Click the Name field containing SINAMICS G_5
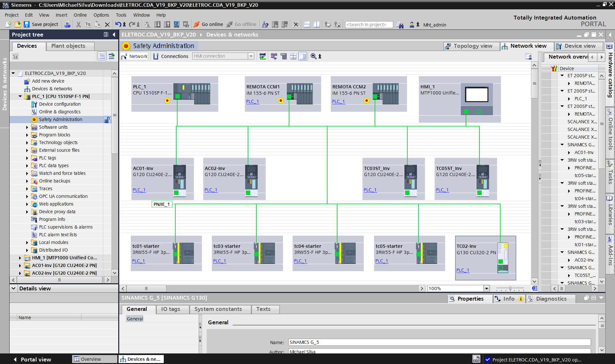 coord(439,342)
